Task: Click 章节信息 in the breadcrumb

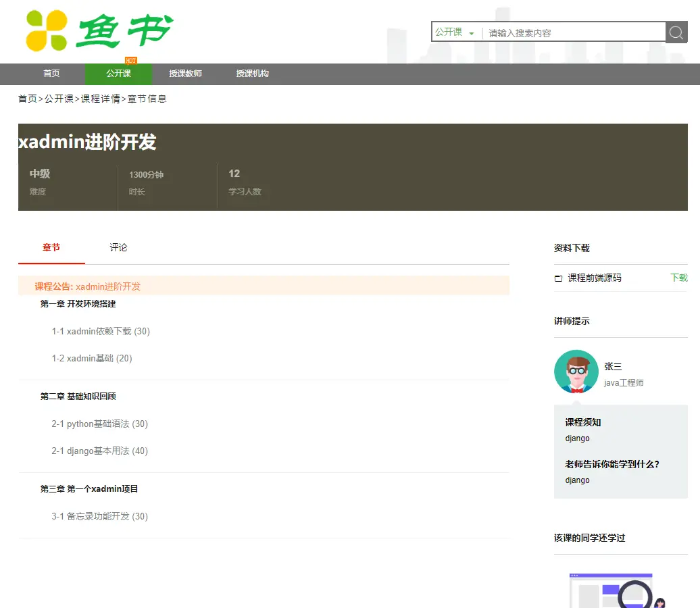Action: (147, 99)
